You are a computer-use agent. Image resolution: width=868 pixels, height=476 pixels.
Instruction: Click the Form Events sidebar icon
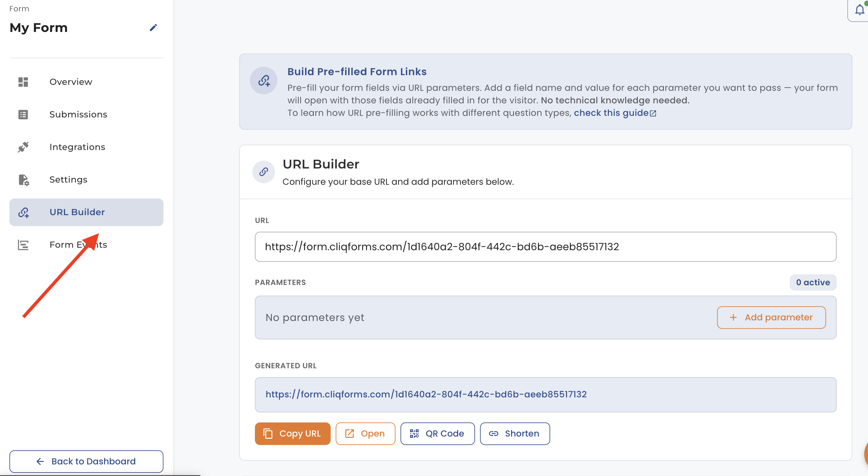tap(23, 245)
